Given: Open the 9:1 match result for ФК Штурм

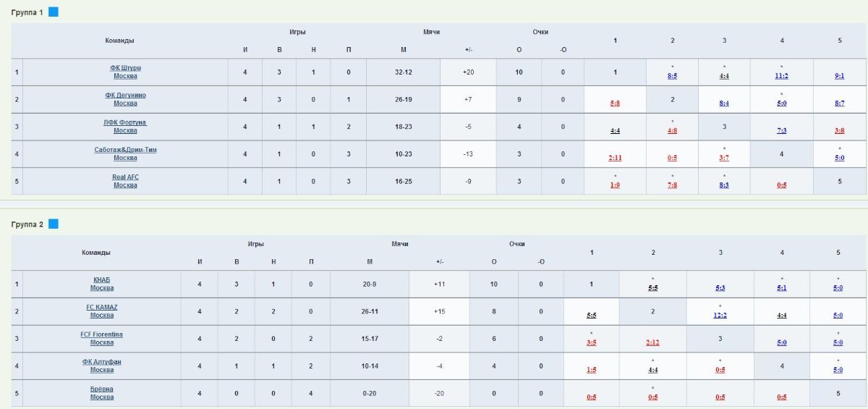Looking at the screenshot, I should 839,75.
